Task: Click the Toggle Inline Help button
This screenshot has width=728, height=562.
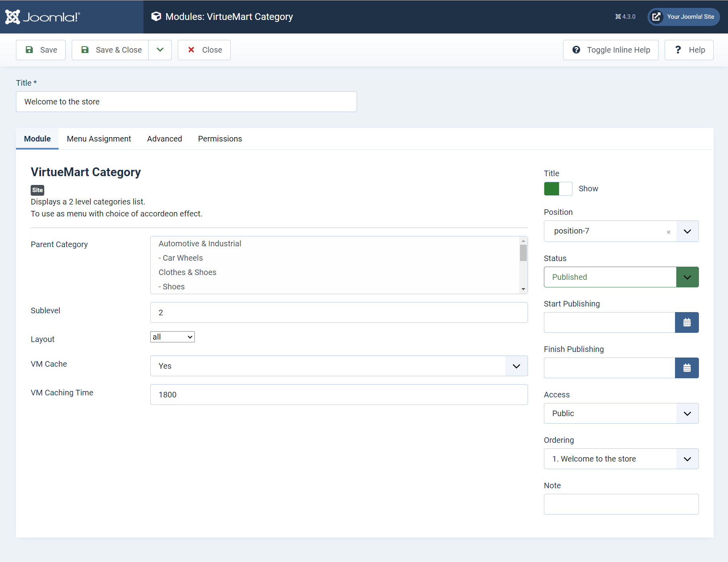Action: tap(610, 50)
